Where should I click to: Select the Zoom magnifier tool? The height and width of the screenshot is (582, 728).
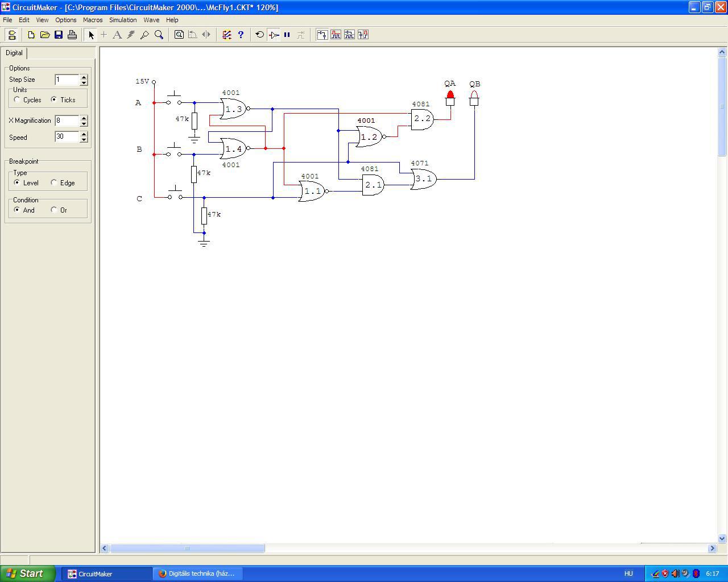(x=159, y=35)
